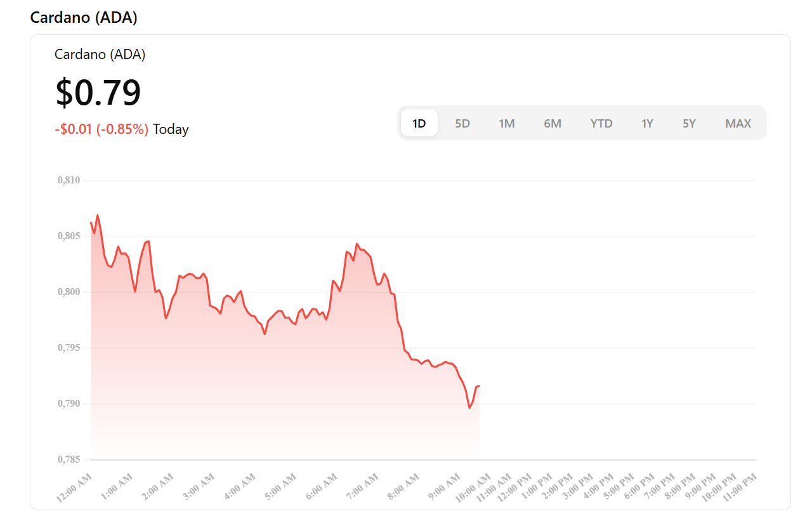Viewport: 812px width, 521px height.
Task: Switch to the 1Y chart view
Action: pos(647,123)
